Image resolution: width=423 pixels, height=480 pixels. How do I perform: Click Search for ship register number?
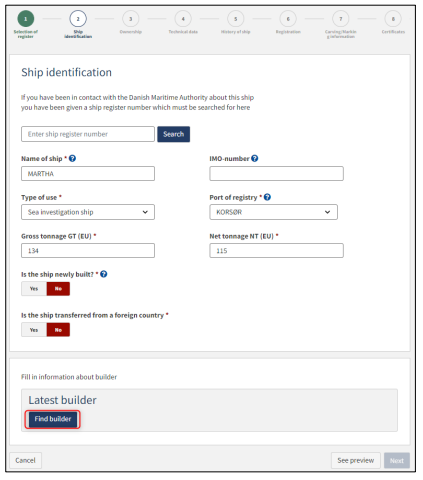click(x=174, y=134)
